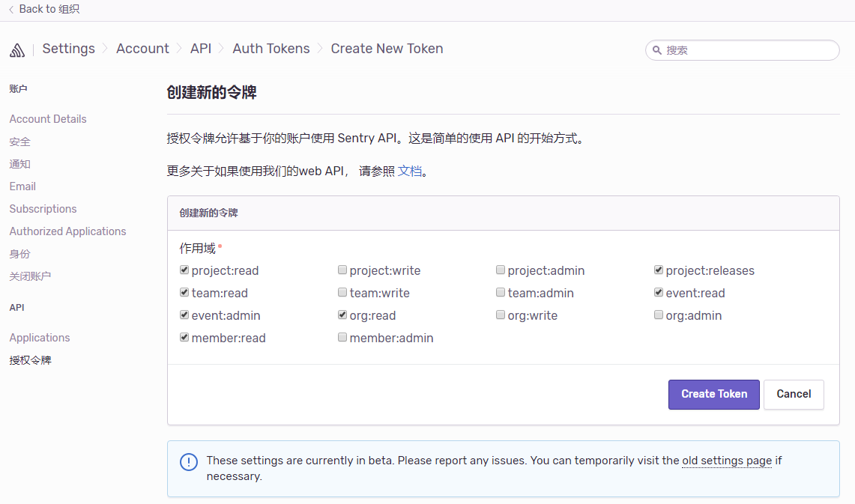The height and width of the screenshot is (504, 855).
Task: Disable the event:admin scope checkbox
Action: 184,315
